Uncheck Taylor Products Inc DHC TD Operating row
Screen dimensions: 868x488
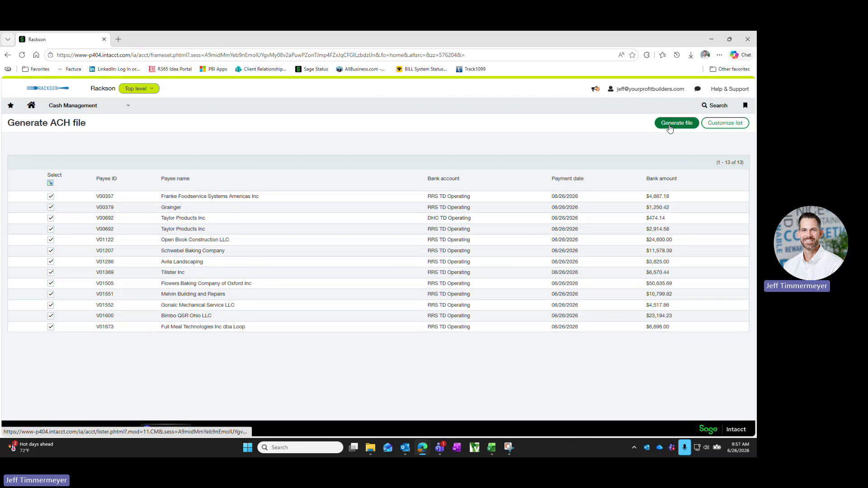(x=51, y=218)
